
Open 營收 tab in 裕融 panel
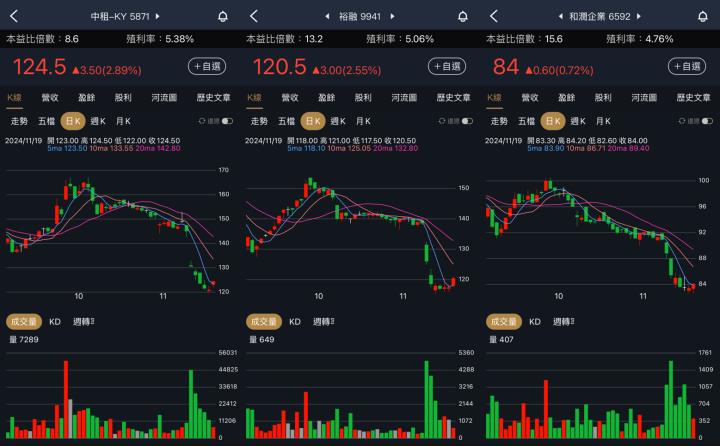[x=290, y=97]
